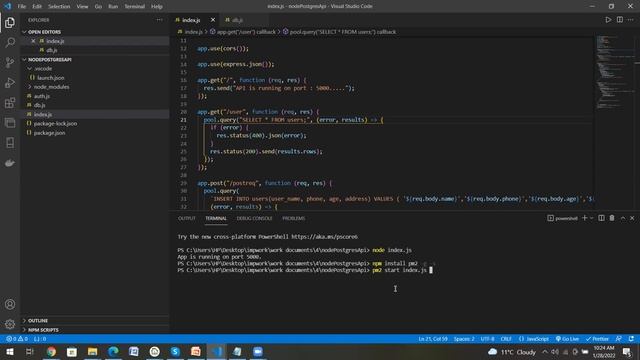Image resolution: width=640 pixels, height=360 pixels.
Task: Run the code using the play icon
Action: tap(608, 20)
